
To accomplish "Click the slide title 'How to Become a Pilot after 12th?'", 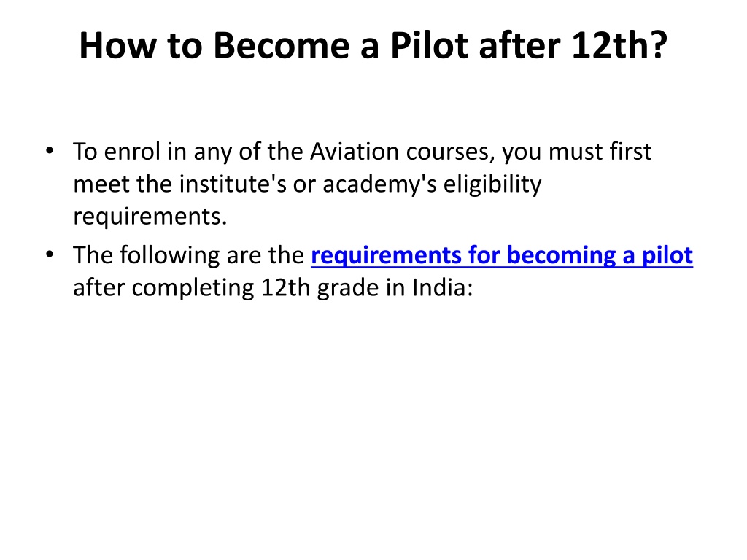I will coord(373,46).
